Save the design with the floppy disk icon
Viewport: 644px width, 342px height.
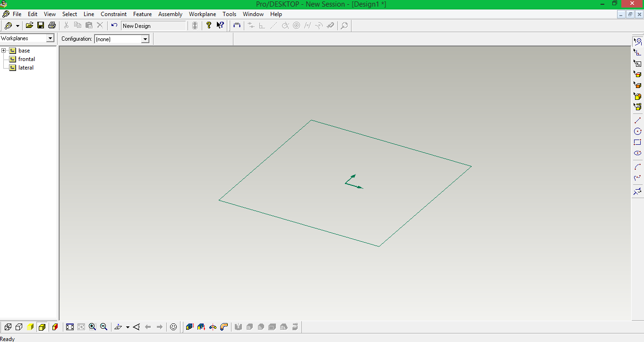[x=41, y=26]
